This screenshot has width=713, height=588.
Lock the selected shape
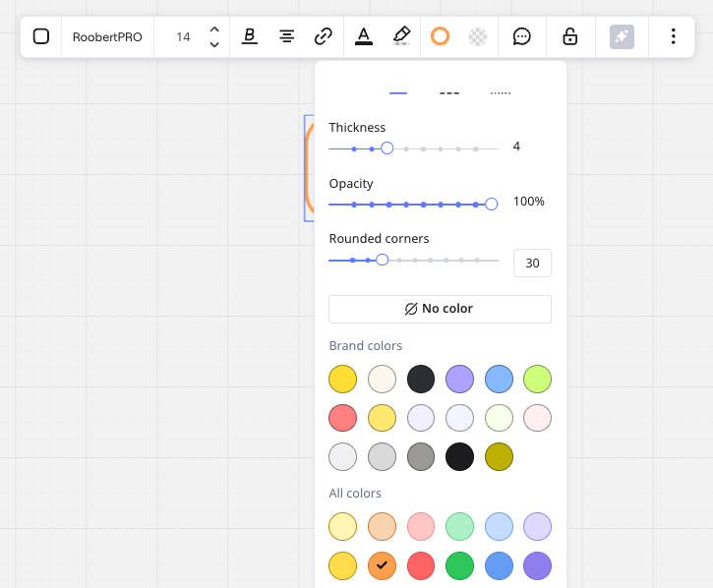pyautogui.click(x=569, y=36)
